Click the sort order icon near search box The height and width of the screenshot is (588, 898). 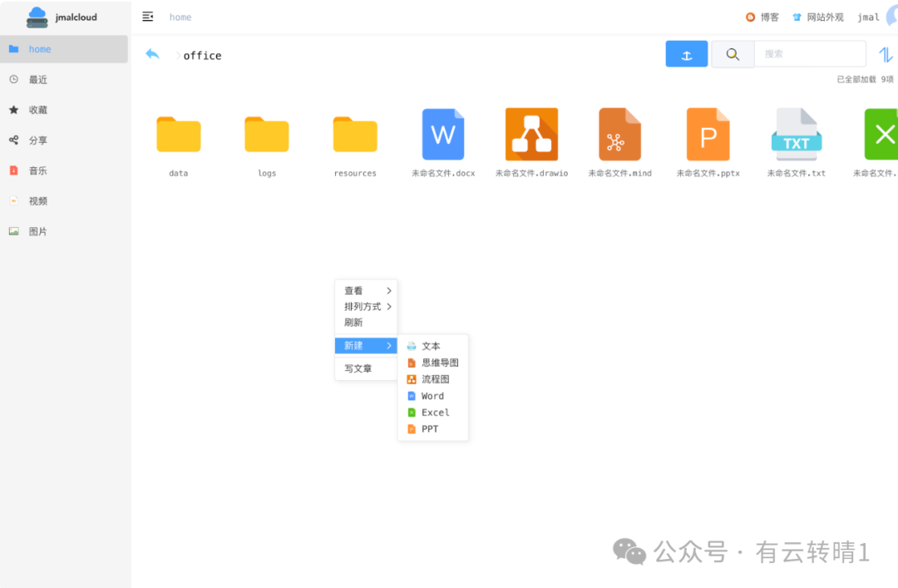(886, 53)
